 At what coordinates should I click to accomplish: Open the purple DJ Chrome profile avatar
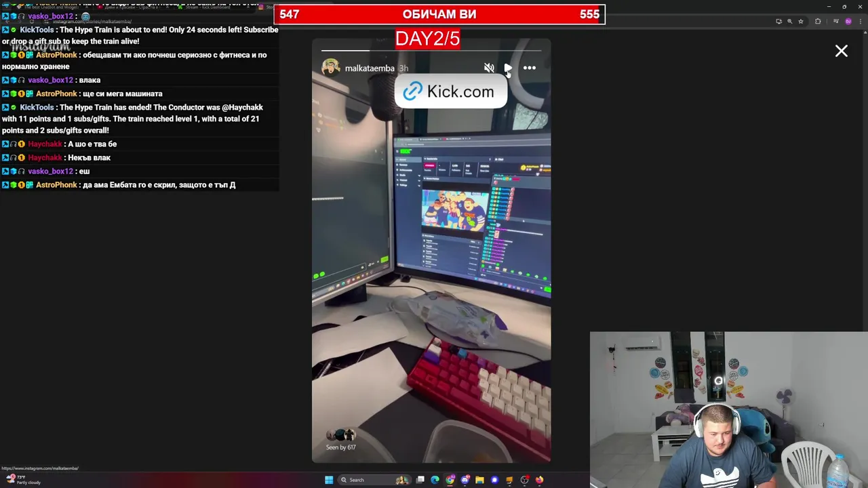pyautogui.click(x=848, y=21)
